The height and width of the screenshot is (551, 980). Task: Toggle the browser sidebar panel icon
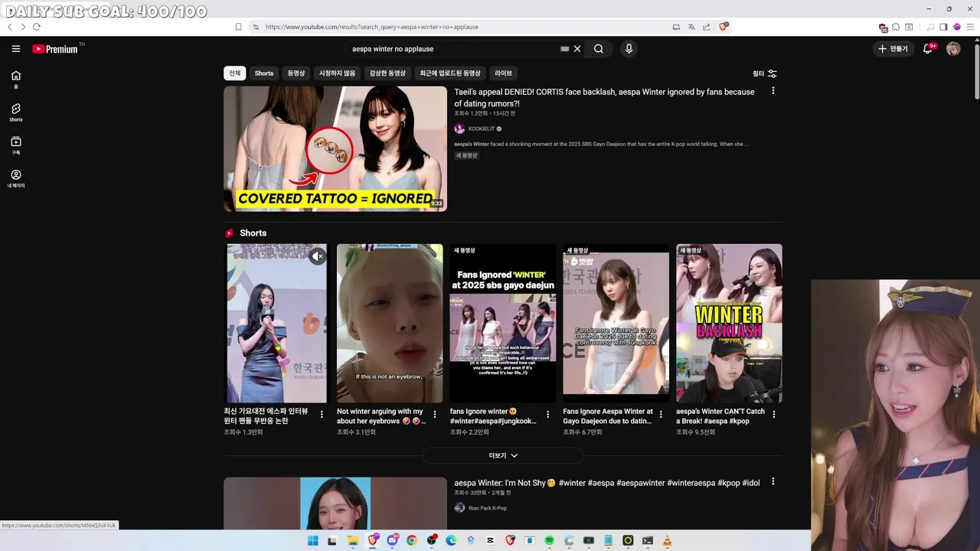(x=943, y=27)
